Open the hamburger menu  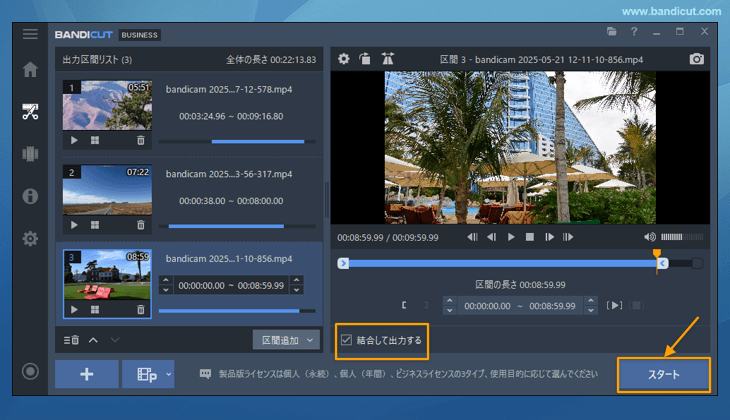pyautogui.click(x=30, y=34)
